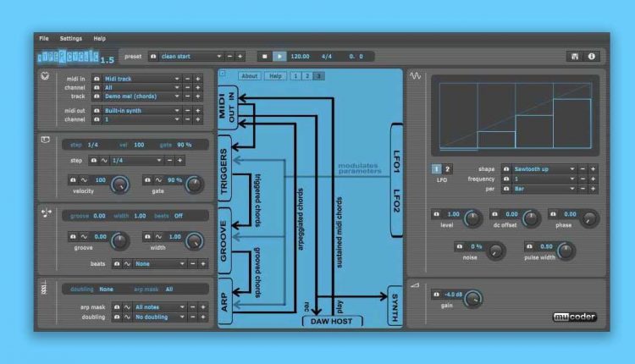Click the Help tab in diagram panel

[275, 75]
